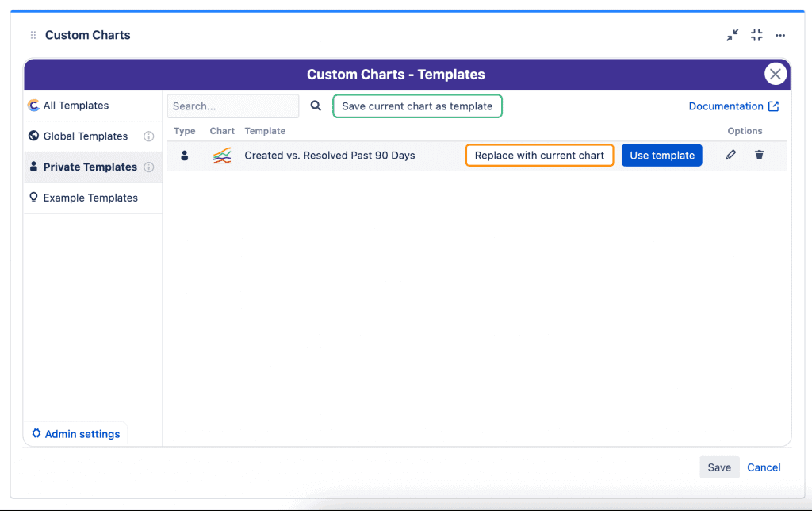Screen dimensions: 812x511
Task: Open the gadget three-dot more menu
Action: pyautogui.click(x=780, y=35)
